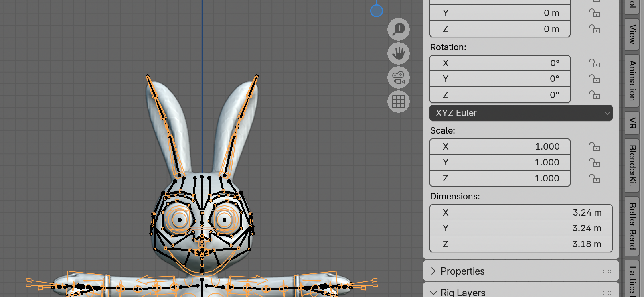
Task: Lock the Scale Y value
Action: [595, 163]
